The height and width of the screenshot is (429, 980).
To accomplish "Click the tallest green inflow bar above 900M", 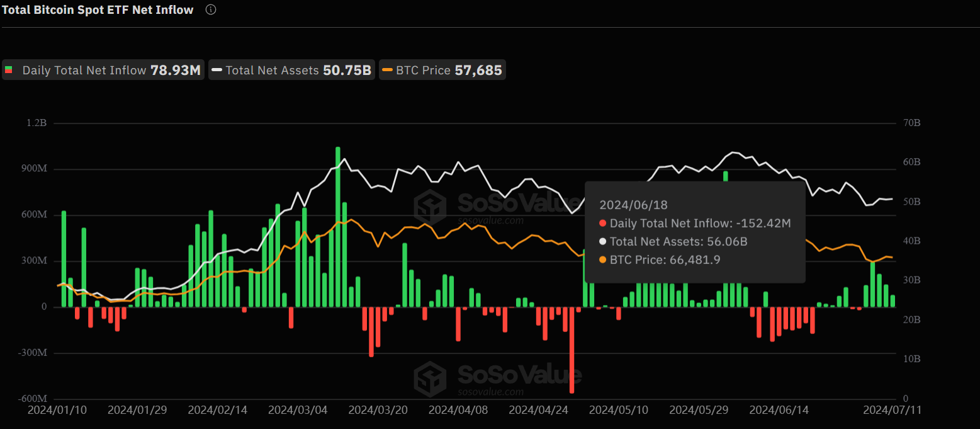I will (338, 227).
